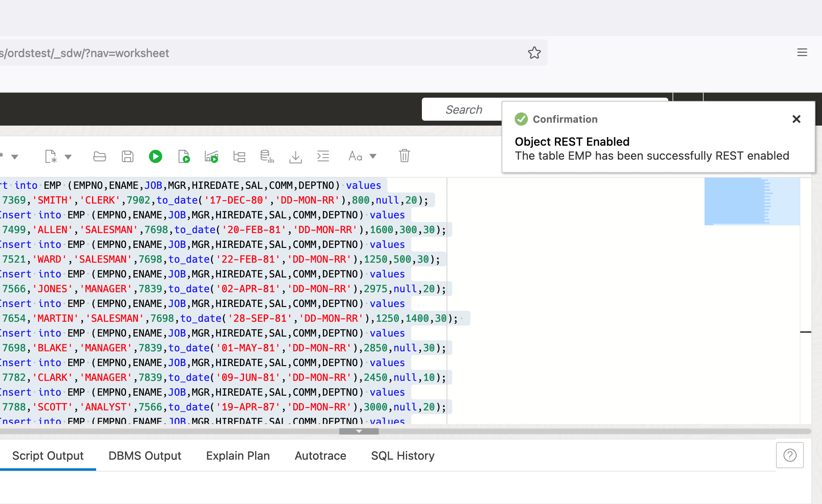Open the browser hamburger menu
This screenshot has width=822, height=504.
click(x=802, y=53)
